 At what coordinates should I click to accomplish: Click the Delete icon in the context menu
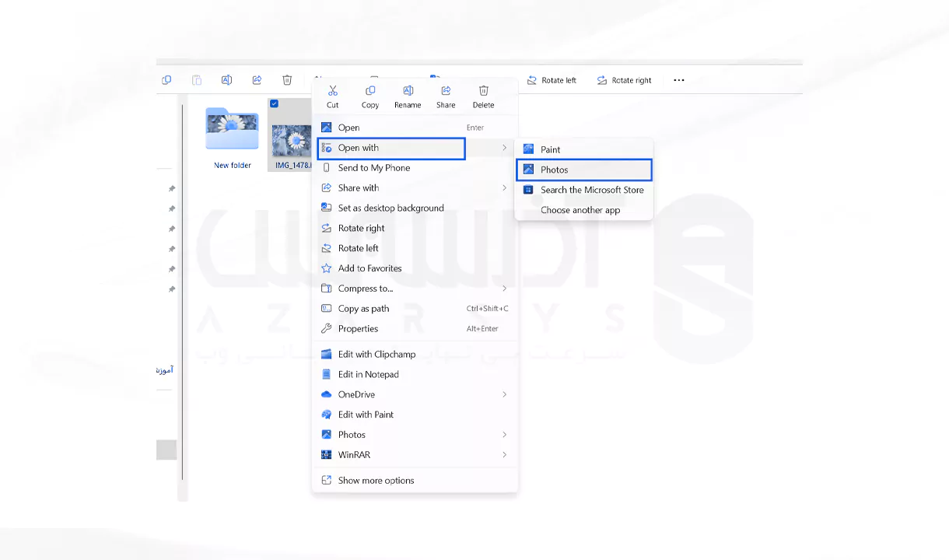click(484, 91)
